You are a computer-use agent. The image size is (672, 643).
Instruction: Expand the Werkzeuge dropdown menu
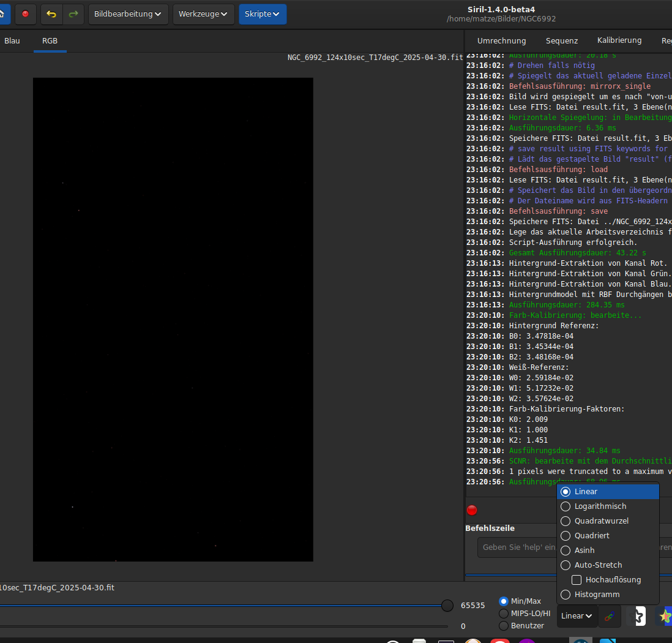(203, 13)
